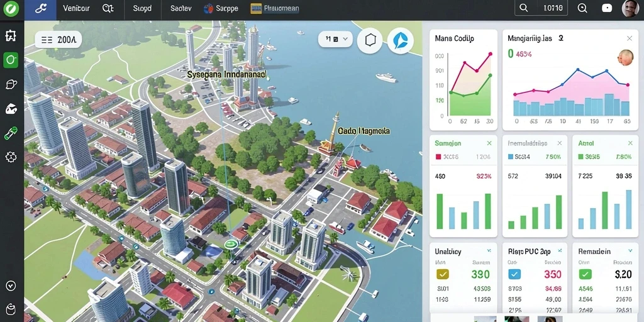Click the green pen tool in sidebar
This screenshot has width=644, height=322.
[x=11, y=133]
